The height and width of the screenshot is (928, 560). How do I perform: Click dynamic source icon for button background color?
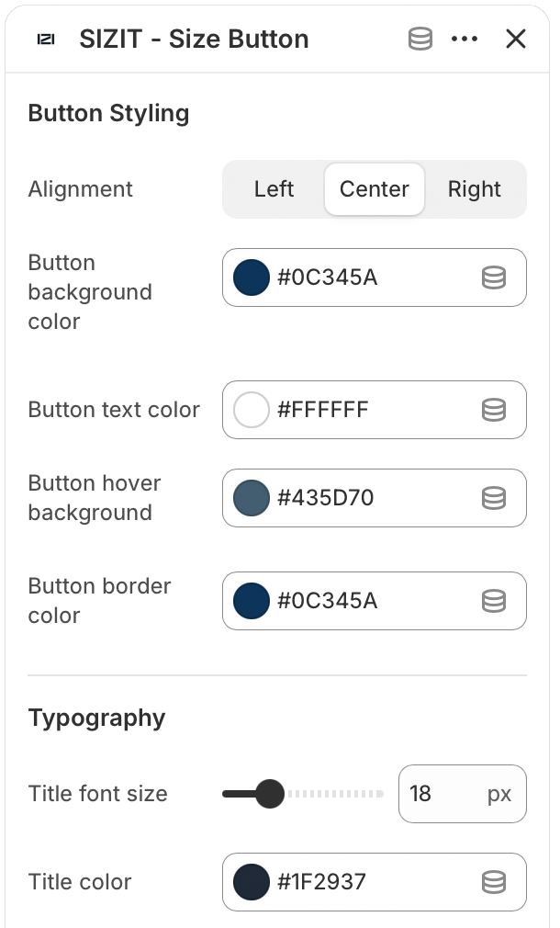[x=494, y=277]
